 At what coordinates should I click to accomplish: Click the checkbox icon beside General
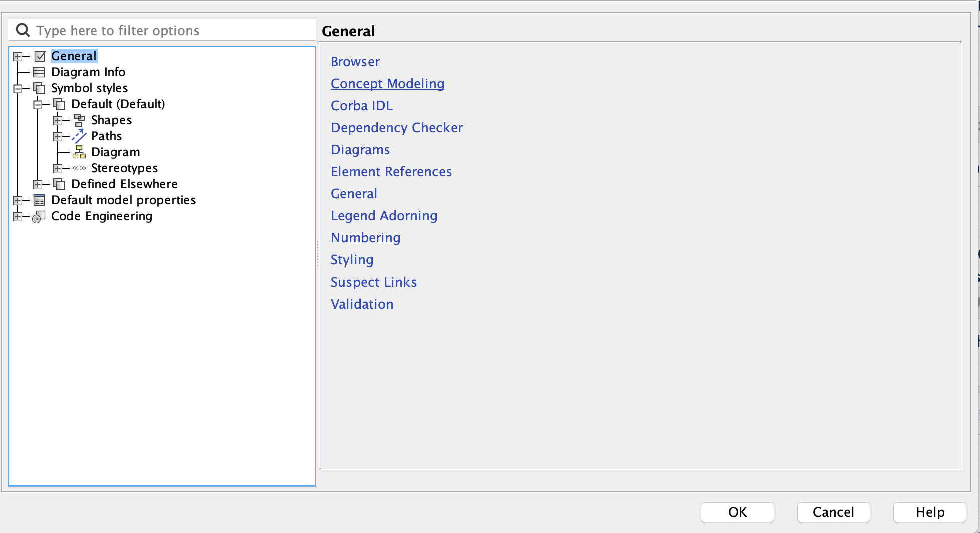pyautogui.click(x=40, y=56)
